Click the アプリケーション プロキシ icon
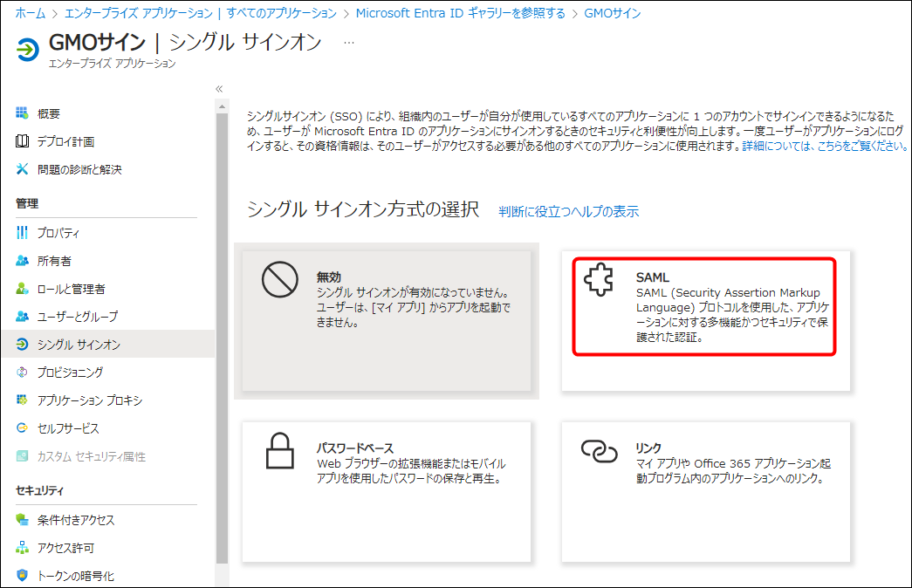Screen dimensions: 912x588 coord(22,400)
